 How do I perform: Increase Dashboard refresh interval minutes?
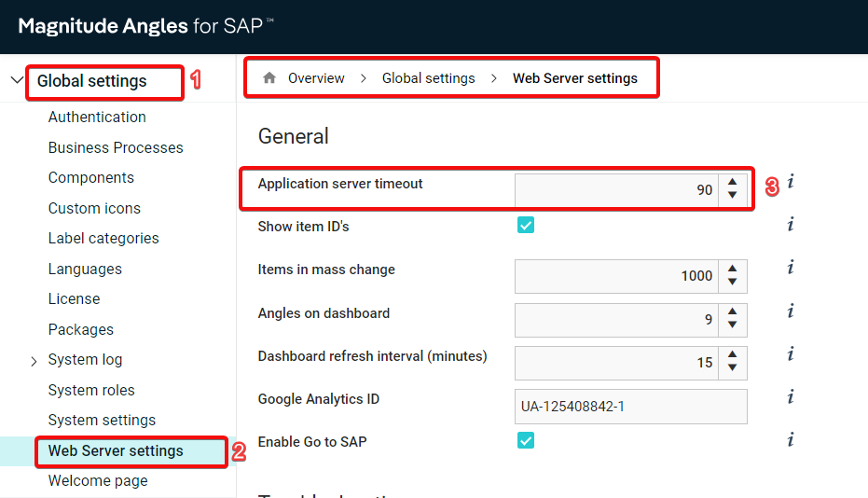pos(733,354)
